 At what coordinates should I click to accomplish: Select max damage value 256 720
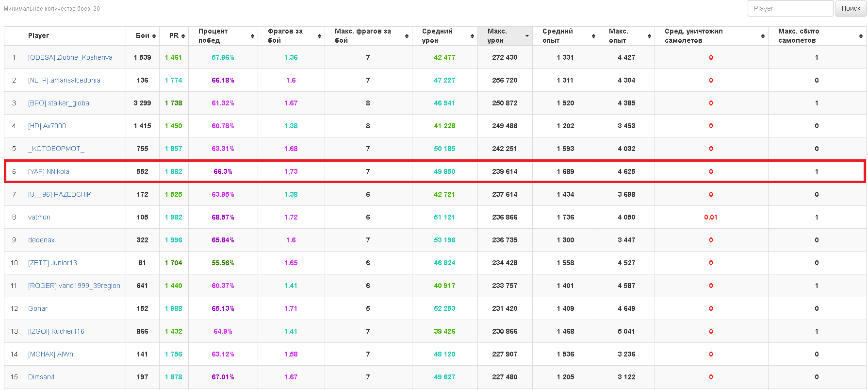coord(505,80)
